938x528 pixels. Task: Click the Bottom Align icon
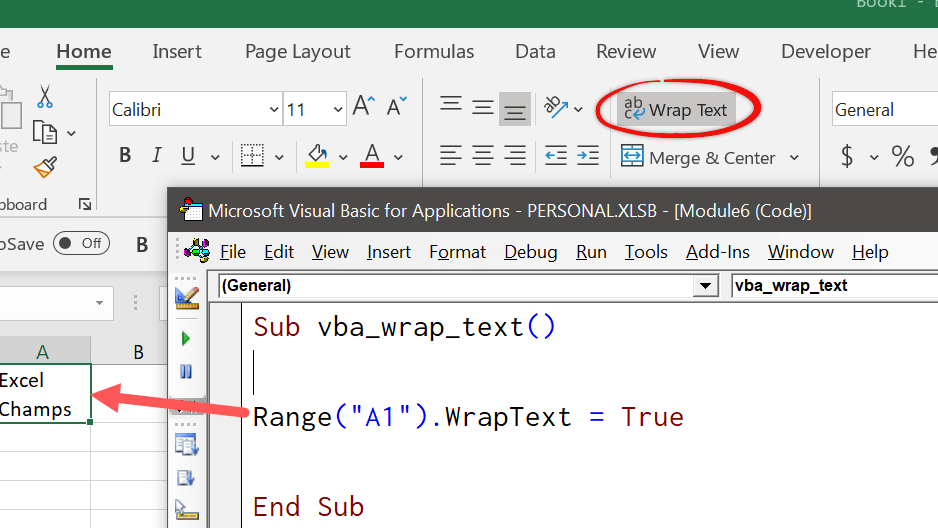tap(514, 109)
